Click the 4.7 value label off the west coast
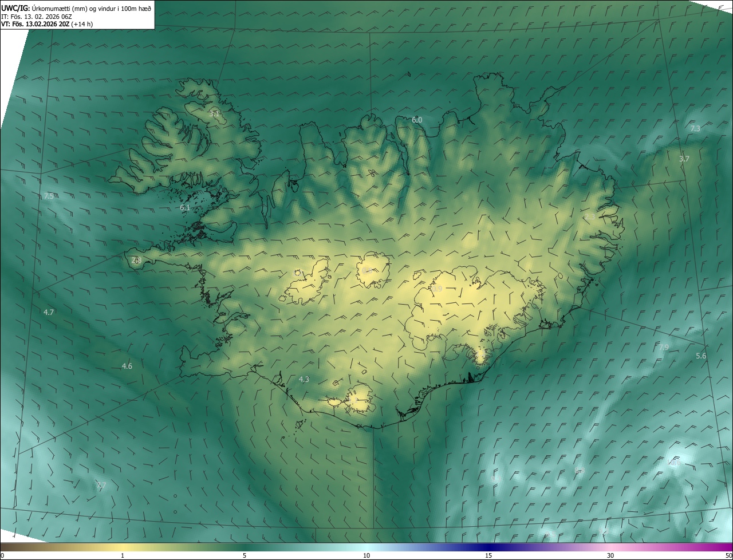 49,312
